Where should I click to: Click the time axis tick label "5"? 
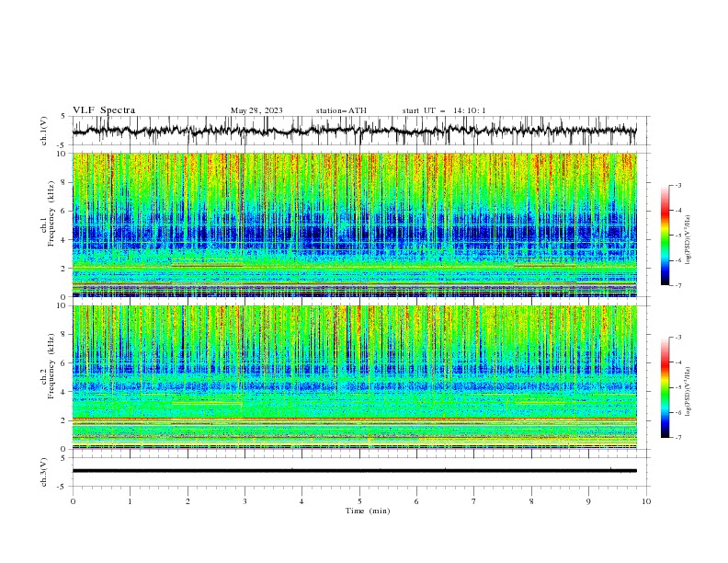359,501
